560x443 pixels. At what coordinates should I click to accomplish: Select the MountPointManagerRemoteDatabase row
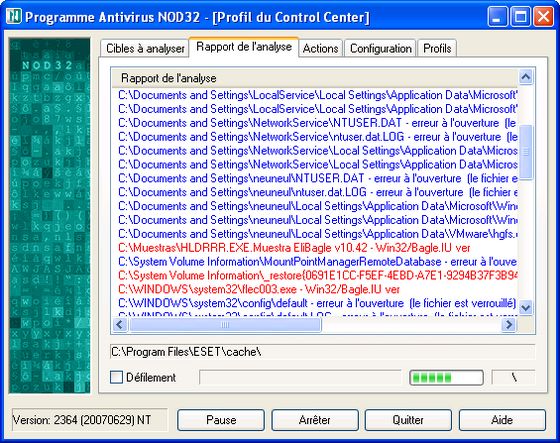[x=317, y=262]
